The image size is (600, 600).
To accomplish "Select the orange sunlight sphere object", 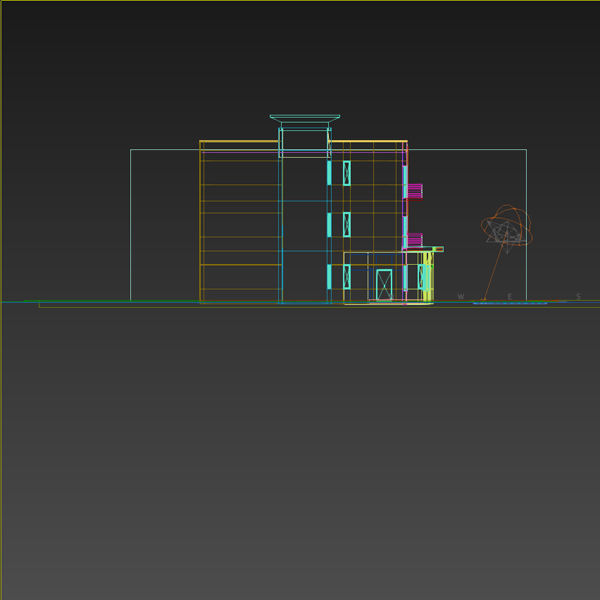I will tap(507, 225).
